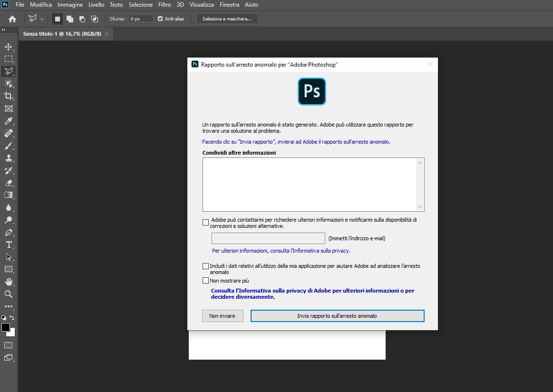Image resolution: width=553 pixels, height=392 pixels.
Task: Open the Filtro menu
Action: coord(165,5)
